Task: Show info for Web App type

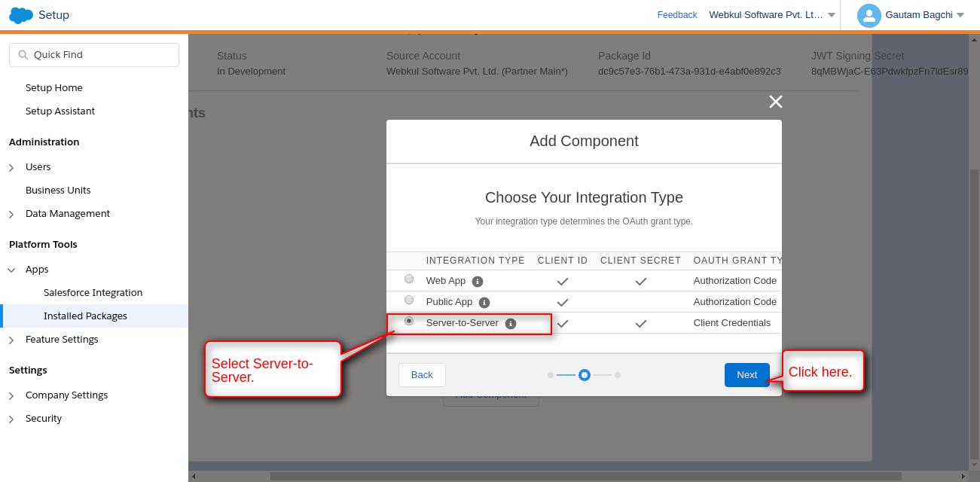Action: tap(478, 281)
